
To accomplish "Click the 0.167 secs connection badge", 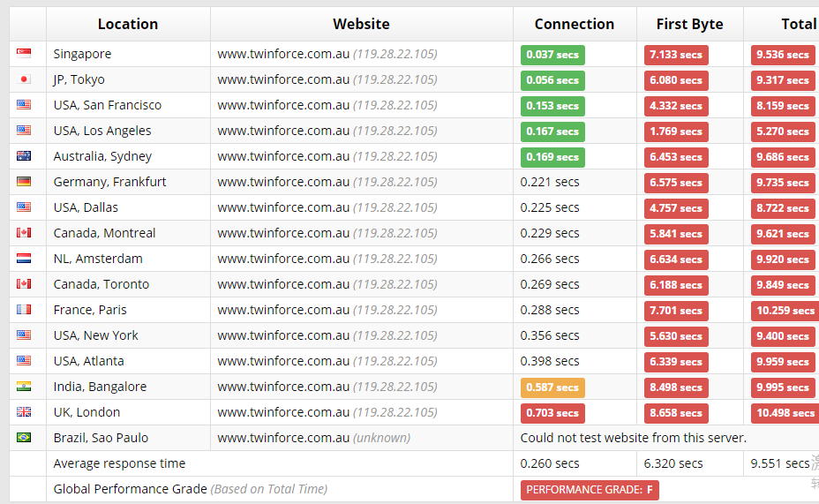I will point(552,132).
